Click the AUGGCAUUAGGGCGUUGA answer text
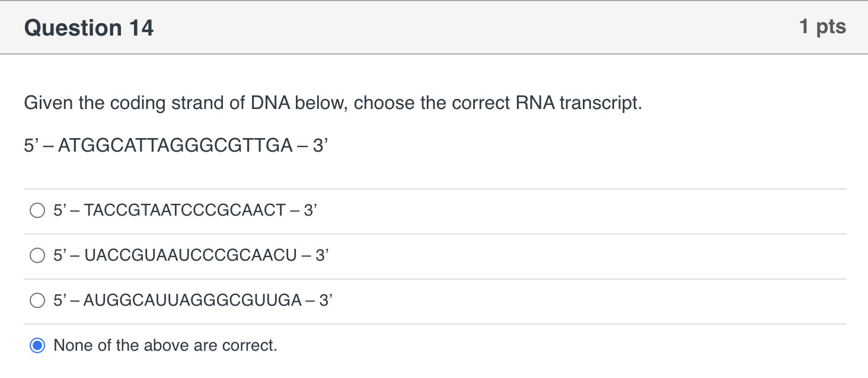 192,301
